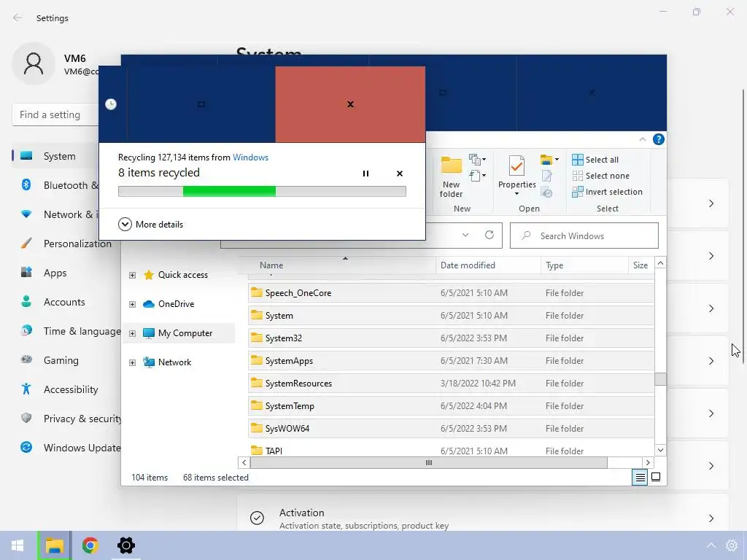The width and height of the screenshot is (747, 560).
Task: Select the SystemResources folder
Action: click(451, 384)
